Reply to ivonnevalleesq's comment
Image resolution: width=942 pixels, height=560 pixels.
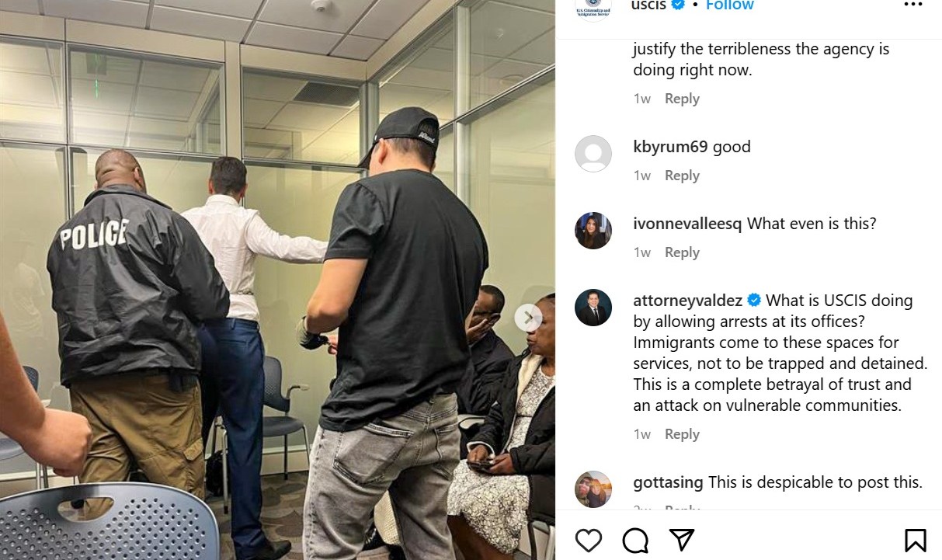click(x=682, y=252)
